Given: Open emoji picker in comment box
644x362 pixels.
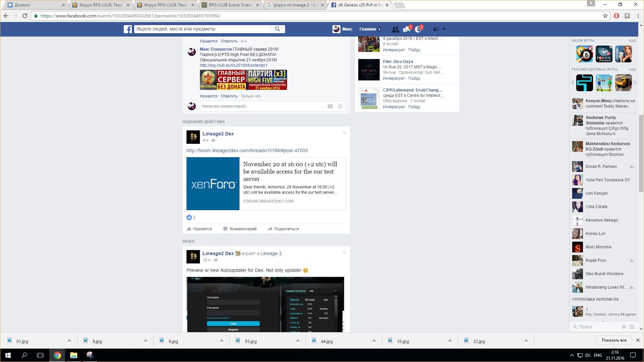Looking at the screenshot, I should click(340, 106).
